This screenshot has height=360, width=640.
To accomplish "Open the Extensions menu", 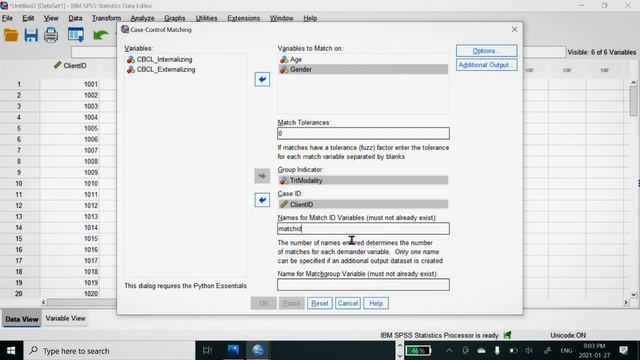I will [244, 18].
